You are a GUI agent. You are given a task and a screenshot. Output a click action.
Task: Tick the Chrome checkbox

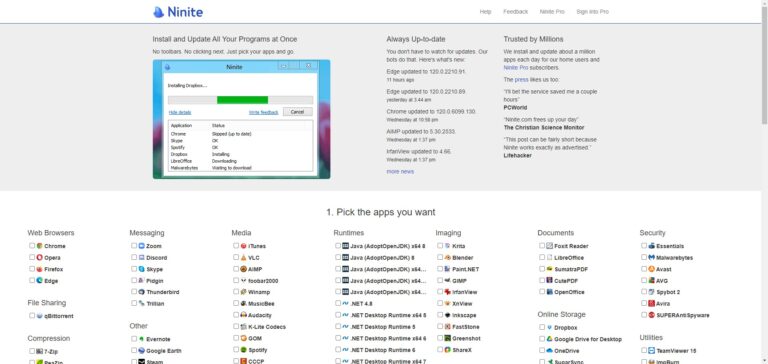pyautogui.click(x=32, y=245)
